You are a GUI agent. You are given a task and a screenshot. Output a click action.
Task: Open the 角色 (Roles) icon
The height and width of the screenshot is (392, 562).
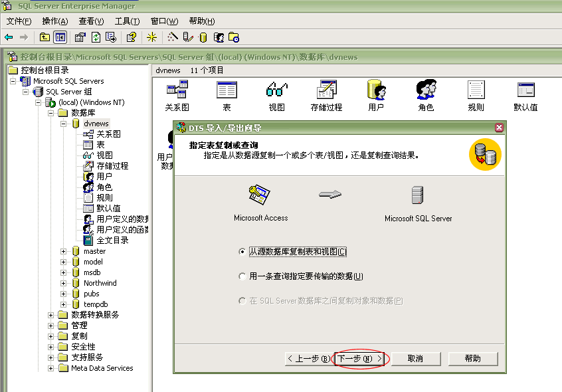pyautogui.click(x=426, y=90)
